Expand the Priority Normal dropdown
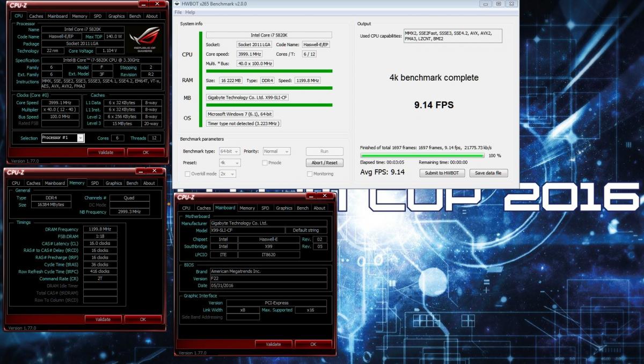Image resolution: width=644 pixels, height=364 pixels. click(276, 151)
